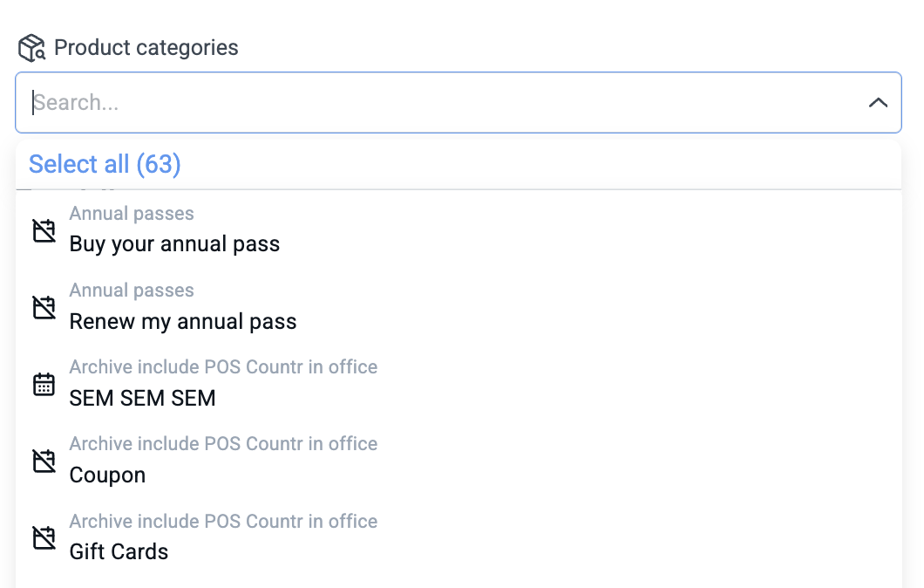Click the Product categories label text
Screen dimensions: 924x588
(146, 48)
